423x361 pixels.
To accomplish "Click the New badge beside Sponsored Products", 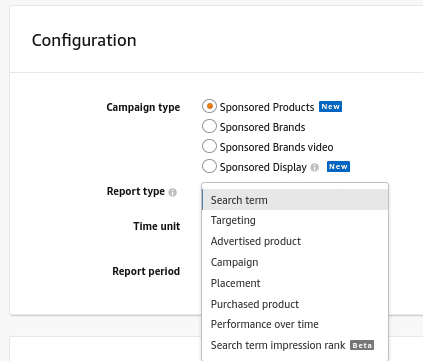I will [330, 107].
